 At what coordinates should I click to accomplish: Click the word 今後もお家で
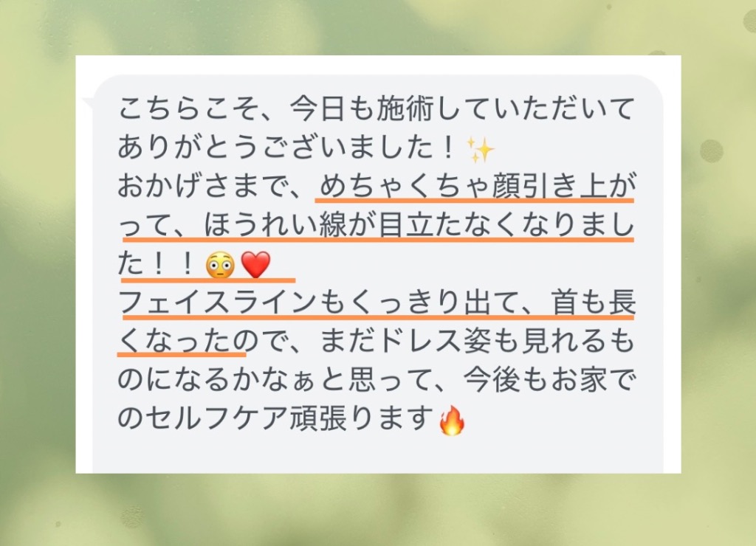point(549,380)
